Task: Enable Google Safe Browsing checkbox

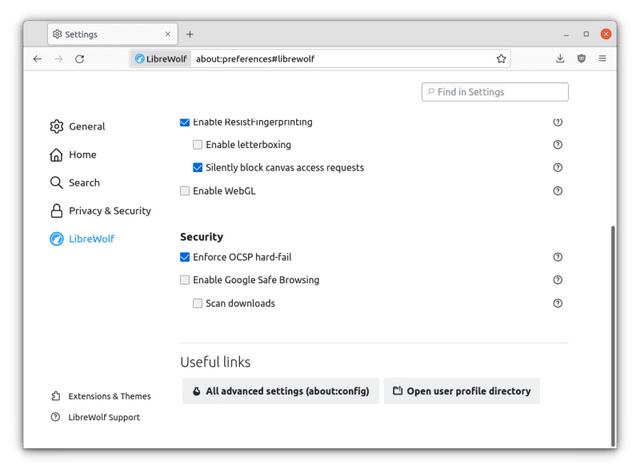Action: pyautogui.click(x=185, y=280)
